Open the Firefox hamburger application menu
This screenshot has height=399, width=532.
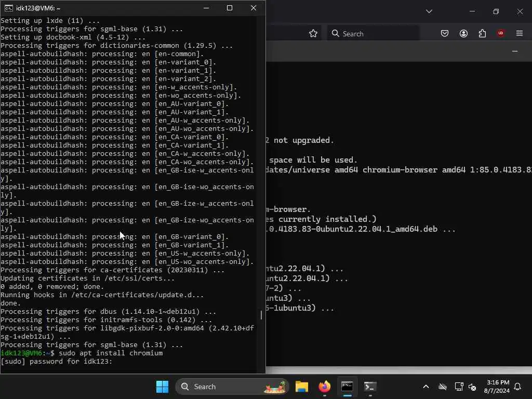pos(520,33)
